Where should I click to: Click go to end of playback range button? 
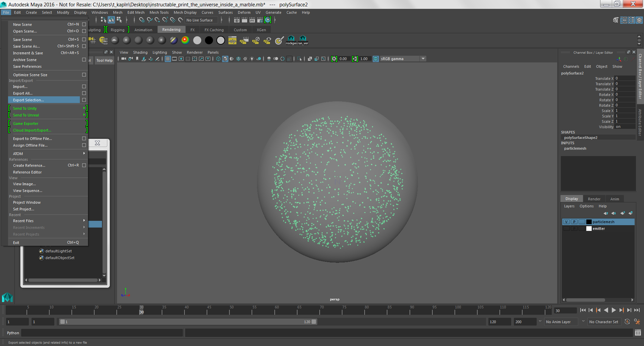(x=637, y=310)
